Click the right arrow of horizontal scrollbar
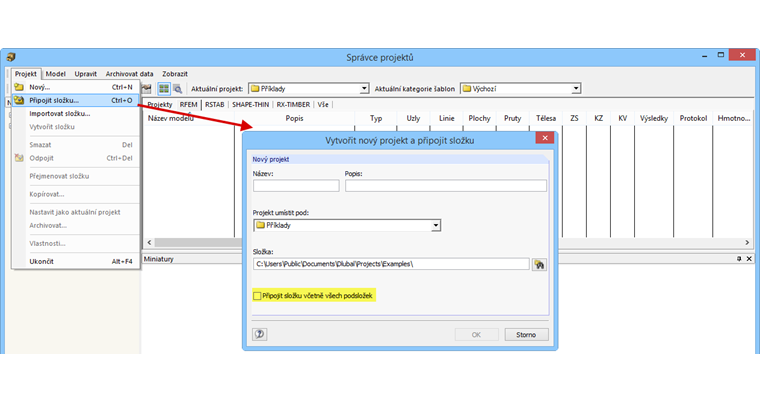Screen dimensions: 760x403 point(747,242)
